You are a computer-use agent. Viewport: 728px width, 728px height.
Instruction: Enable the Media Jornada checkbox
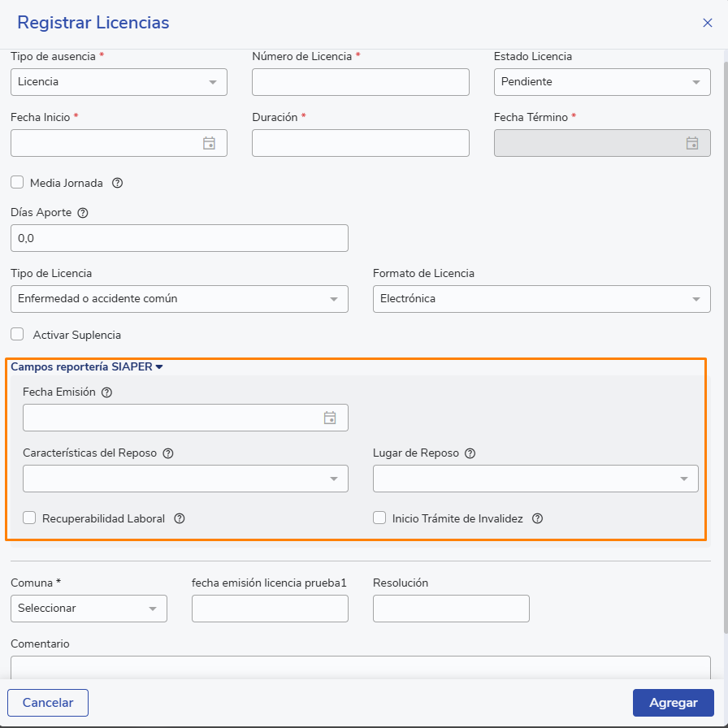pyautogui.click(x=17, y=183)
